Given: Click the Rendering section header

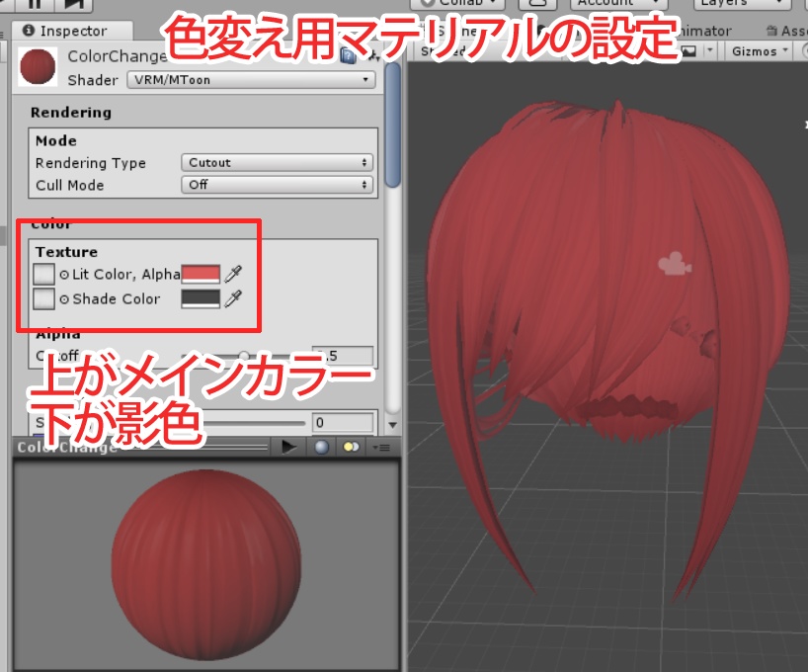Looking at the screenshot, I should [70, 113].
